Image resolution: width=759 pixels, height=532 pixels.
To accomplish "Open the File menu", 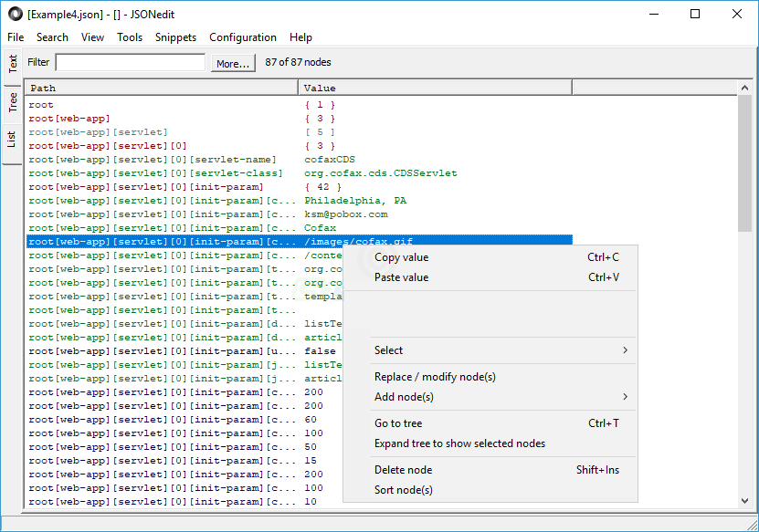I will [16, 37].
